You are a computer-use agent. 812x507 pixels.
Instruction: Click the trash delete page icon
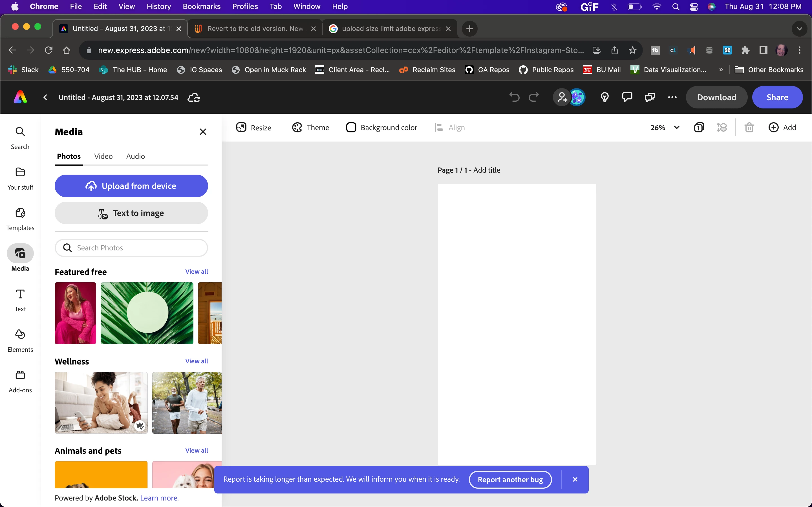(x=749, y=127)
